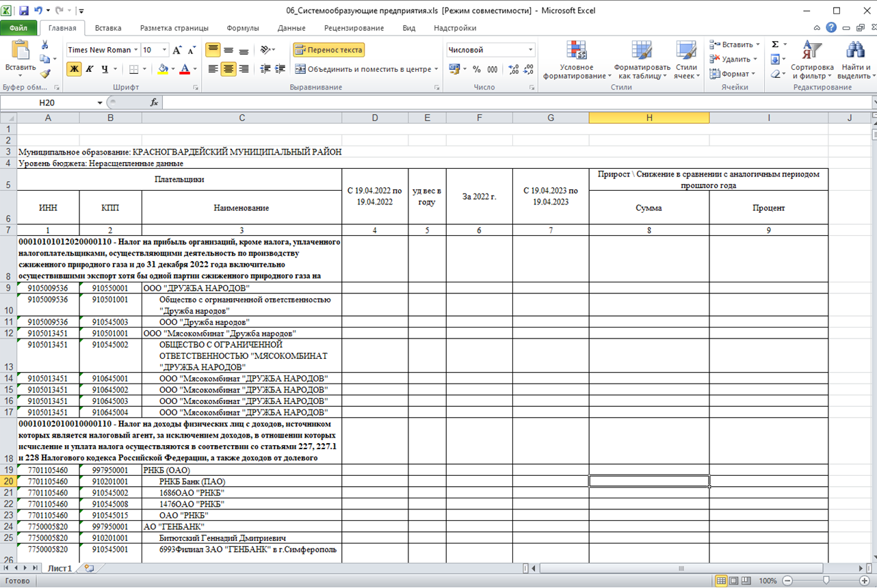
Task: Open Стили ячеек gallery
Action: pos(686,60)
